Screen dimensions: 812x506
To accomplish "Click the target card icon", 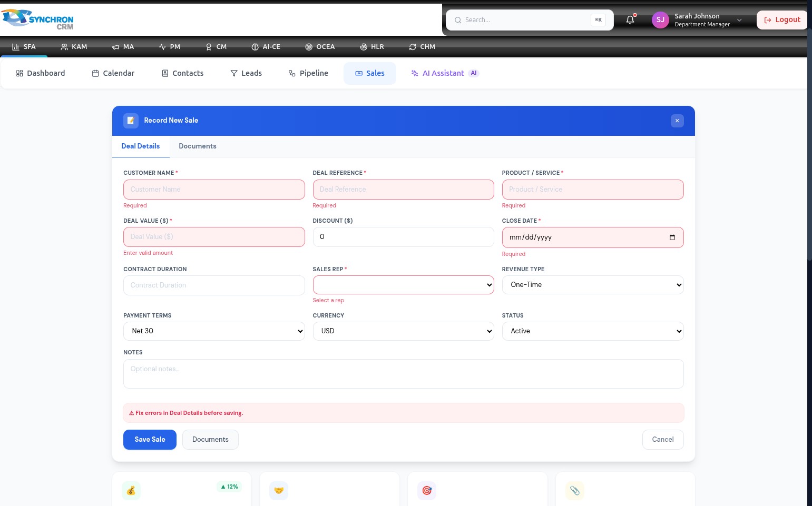I will point(427,491).
